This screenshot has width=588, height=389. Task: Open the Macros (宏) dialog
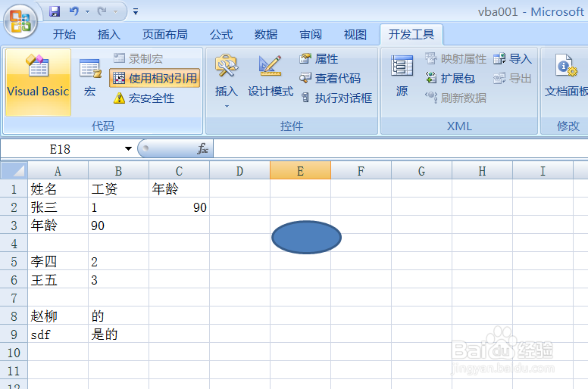click(90, 78)
